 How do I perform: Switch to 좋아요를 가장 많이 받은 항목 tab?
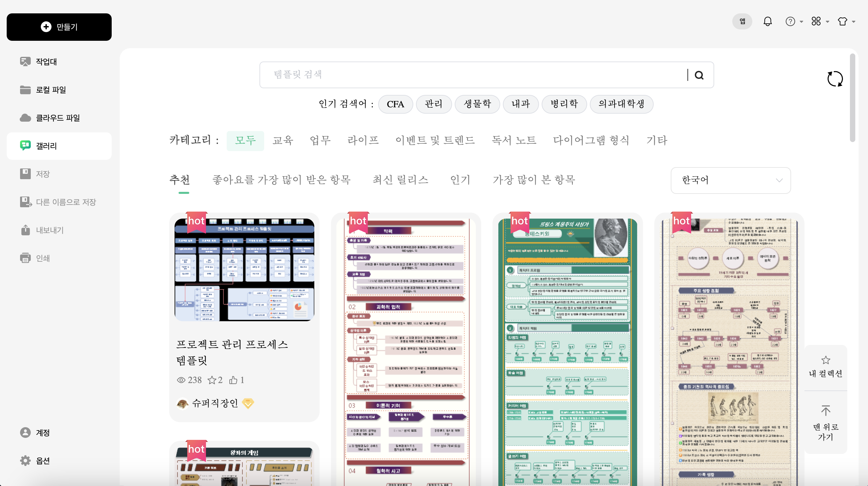pos(281,180)
